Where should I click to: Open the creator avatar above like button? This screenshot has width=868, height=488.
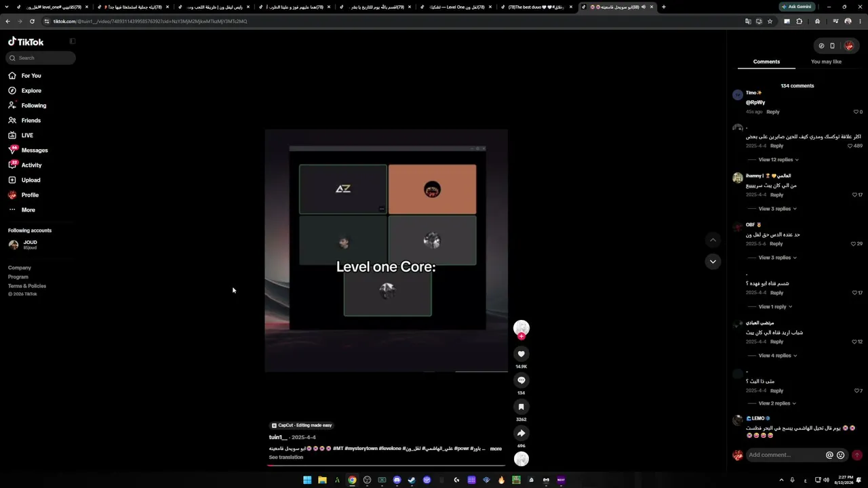pyautogui.click(x=521, y=327)
